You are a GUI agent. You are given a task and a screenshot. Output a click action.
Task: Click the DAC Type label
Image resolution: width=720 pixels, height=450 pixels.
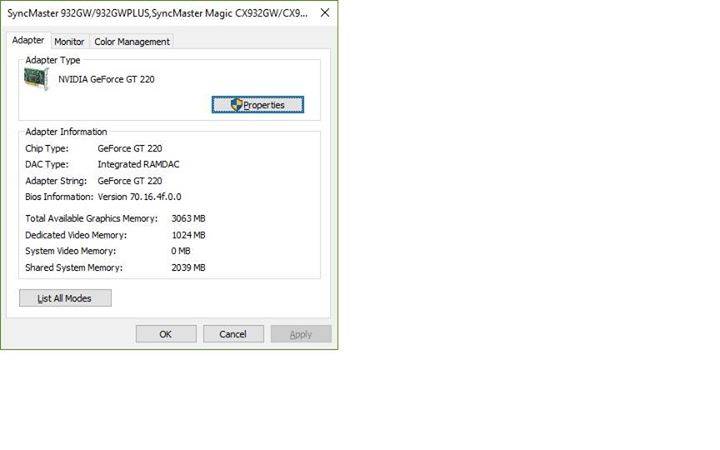click(x=47, y=164)
